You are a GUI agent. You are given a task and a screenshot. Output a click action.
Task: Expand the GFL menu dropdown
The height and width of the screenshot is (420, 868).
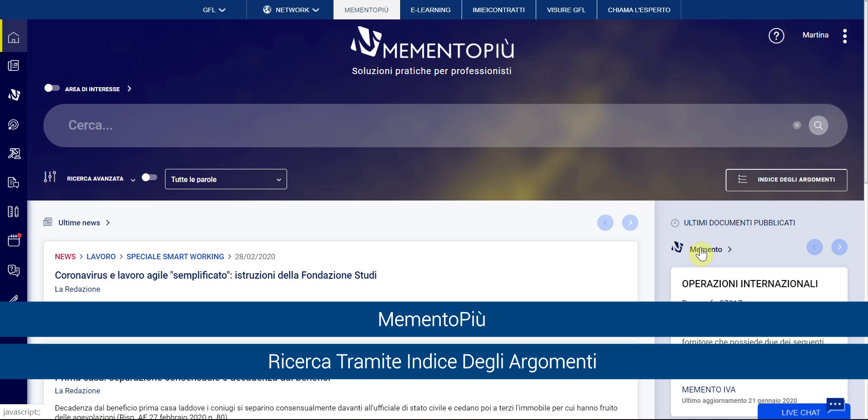pos(214,9)
